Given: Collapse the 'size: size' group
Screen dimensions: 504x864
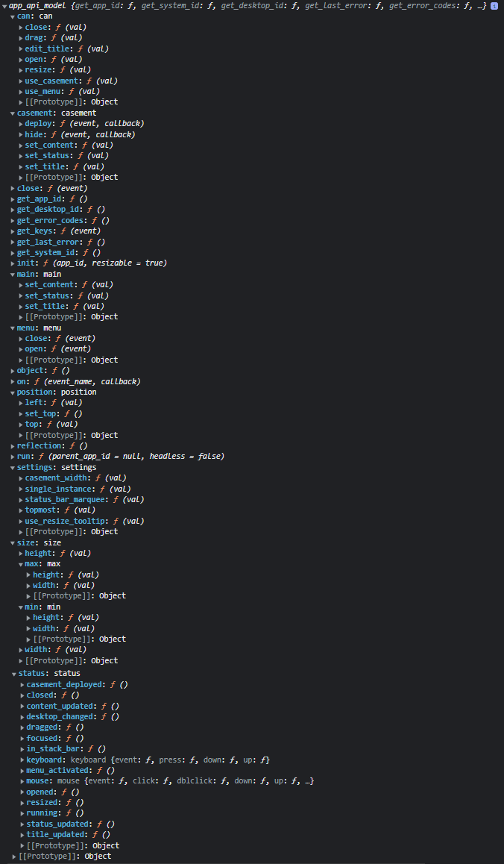Looking at the screenshot, I should point(13,542).
